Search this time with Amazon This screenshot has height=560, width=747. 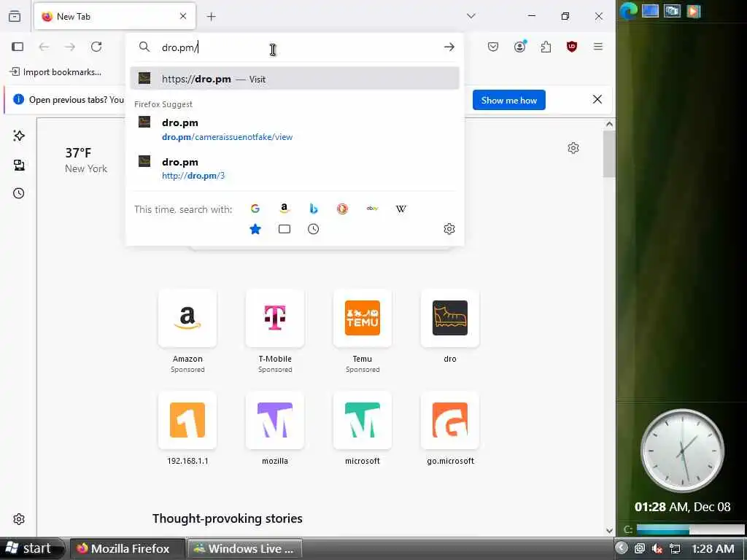point(285,209)
